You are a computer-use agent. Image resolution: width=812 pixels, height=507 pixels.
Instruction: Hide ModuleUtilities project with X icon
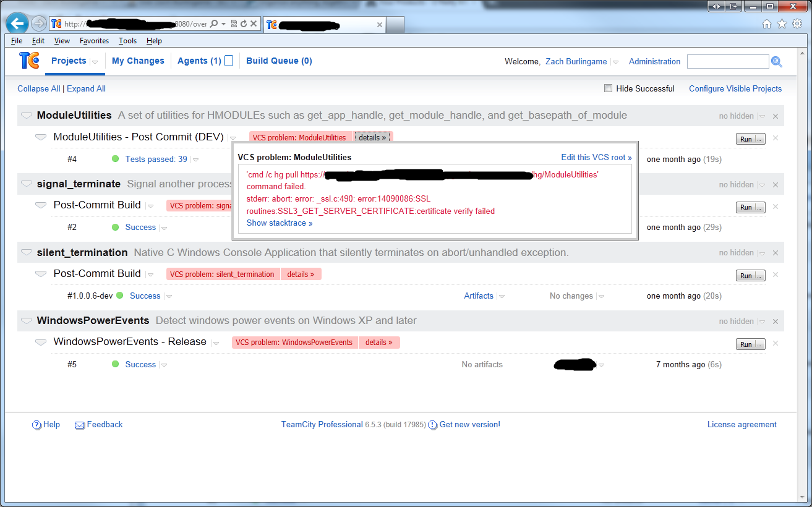coord(776,116)
